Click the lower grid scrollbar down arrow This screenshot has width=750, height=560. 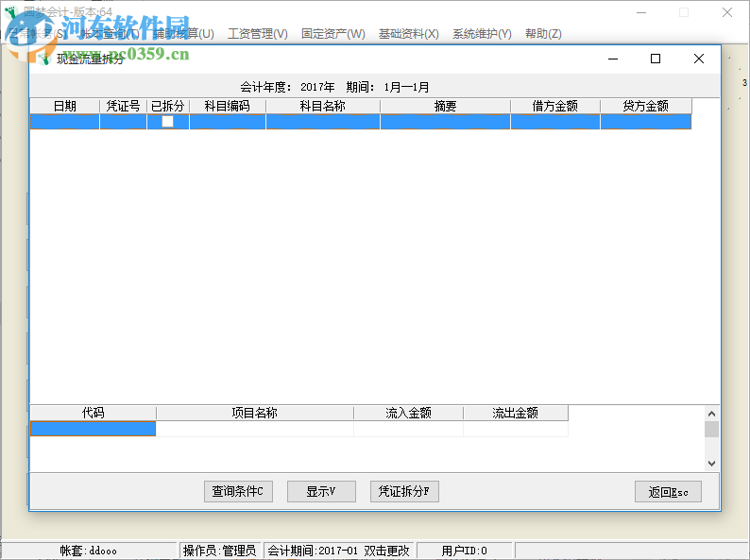(x=711, y=464)
